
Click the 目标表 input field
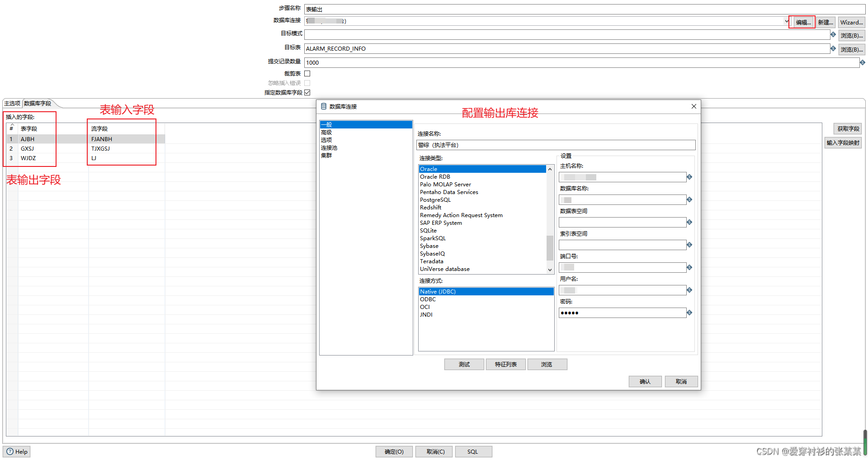(x=567, y=48)
